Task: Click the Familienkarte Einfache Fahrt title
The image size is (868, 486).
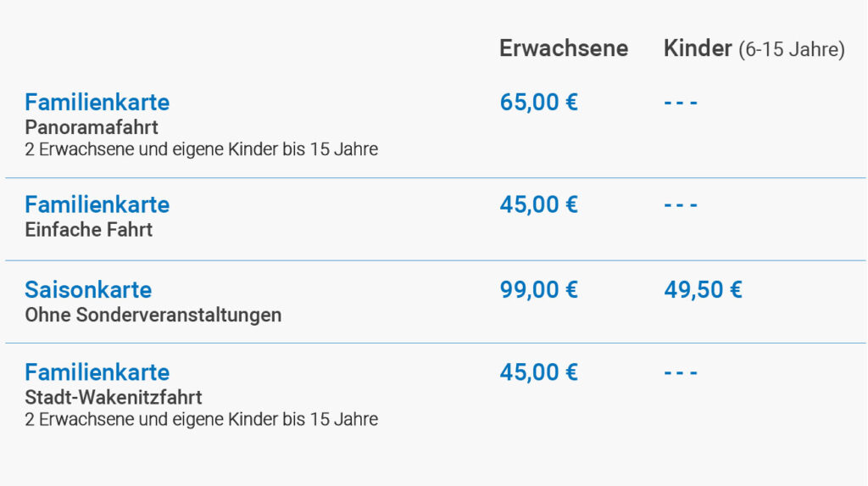Action: (x=97, y=205)
